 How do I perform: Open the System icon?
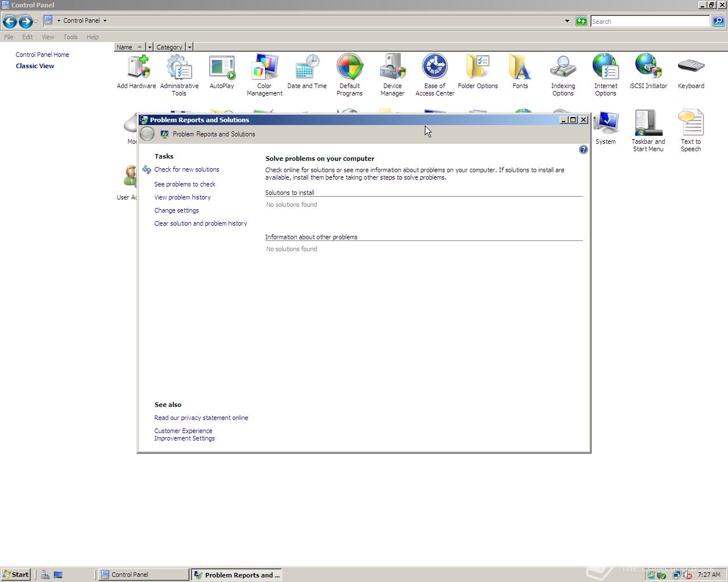tap(606, 128)
